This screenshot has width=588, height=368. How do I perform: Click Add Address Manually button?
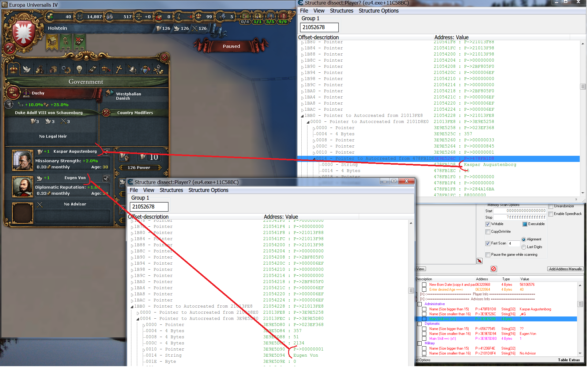click(x=565, y=269)
